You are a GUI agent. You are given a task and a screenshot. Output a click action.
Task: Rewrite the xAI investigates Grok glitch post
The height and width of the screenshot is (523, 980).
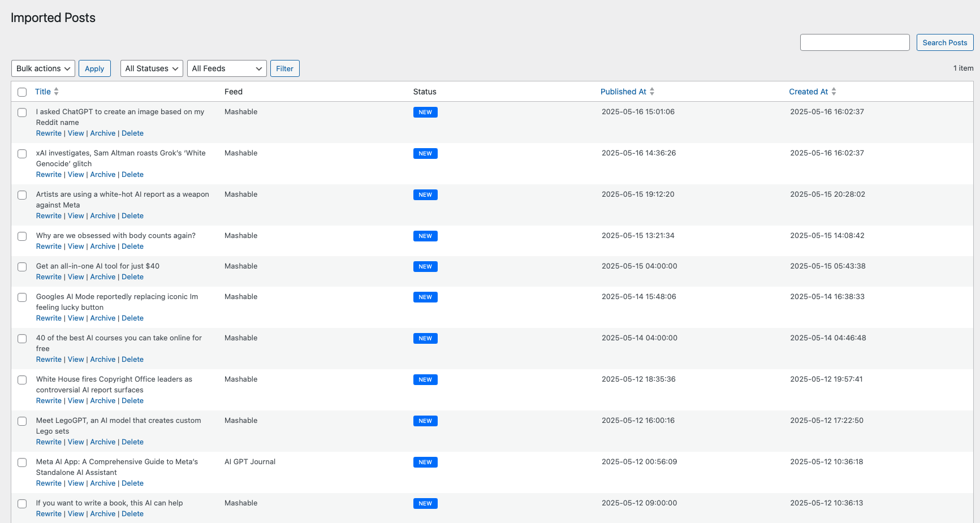tap(49, 175)
